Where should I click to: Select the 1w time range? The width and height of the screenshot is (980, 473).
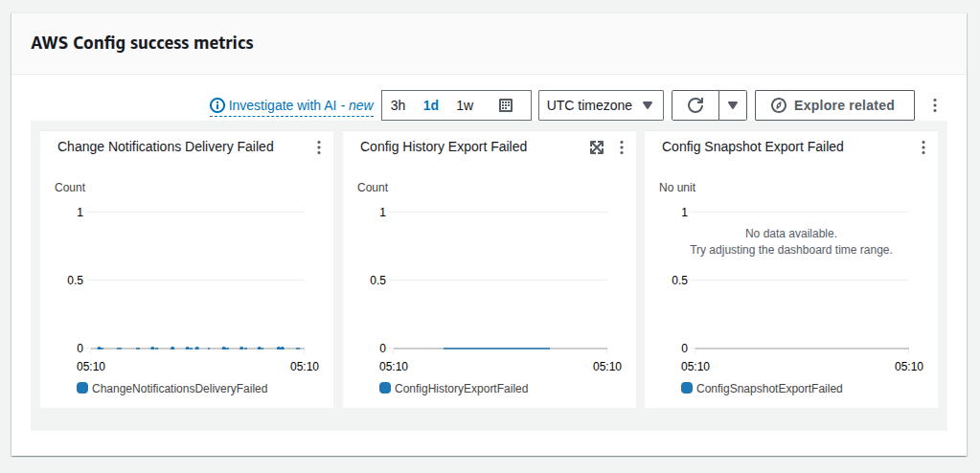pyautogui.click(x=465, y=105)
